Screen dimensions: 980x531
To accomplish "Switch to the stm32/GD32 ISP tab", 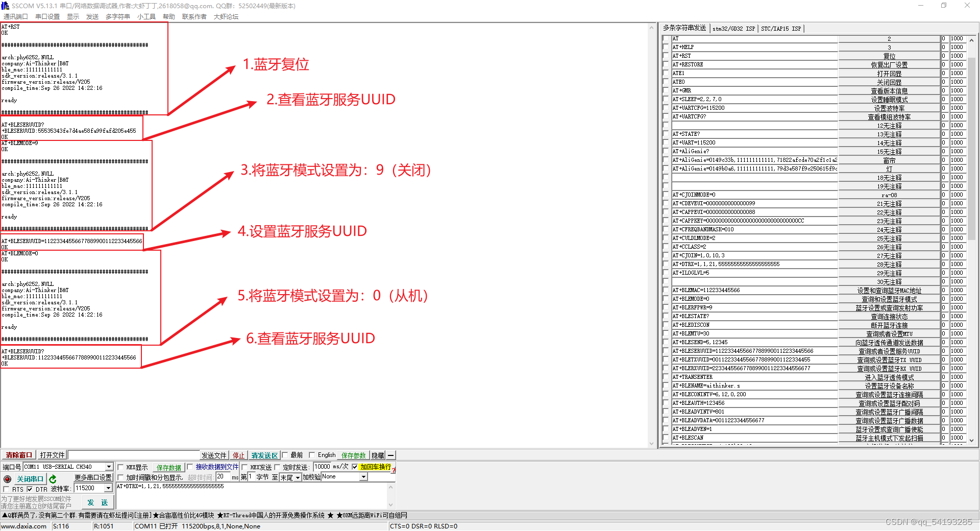I will click(x=733, y=29).
